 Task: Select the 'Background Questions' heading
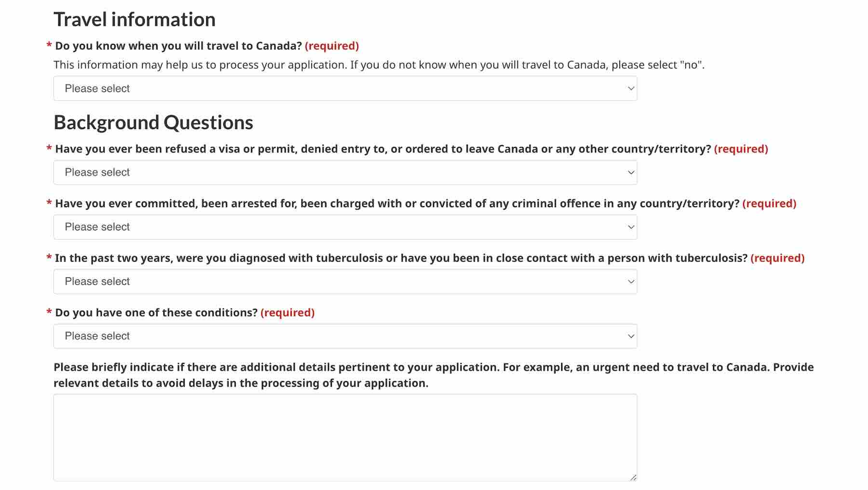[x=153, y=122]
